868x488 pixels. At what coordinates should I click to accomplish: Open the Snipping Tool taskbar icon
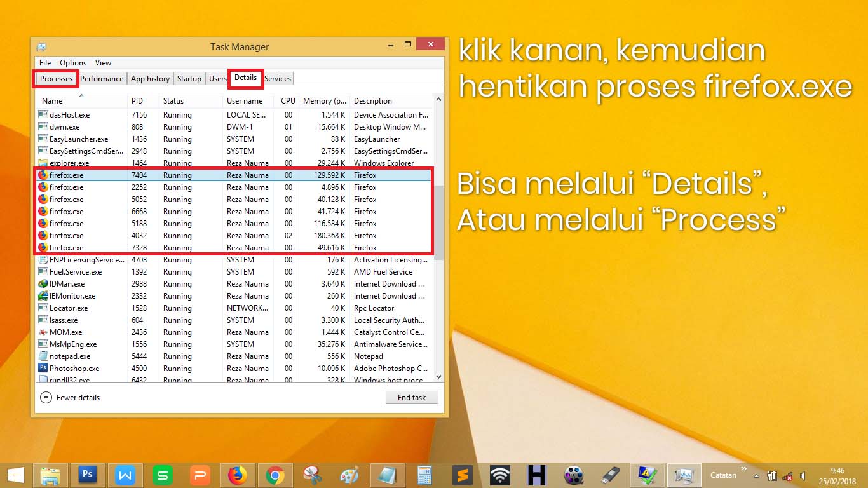pyautogui.click(x=312, y=475)
